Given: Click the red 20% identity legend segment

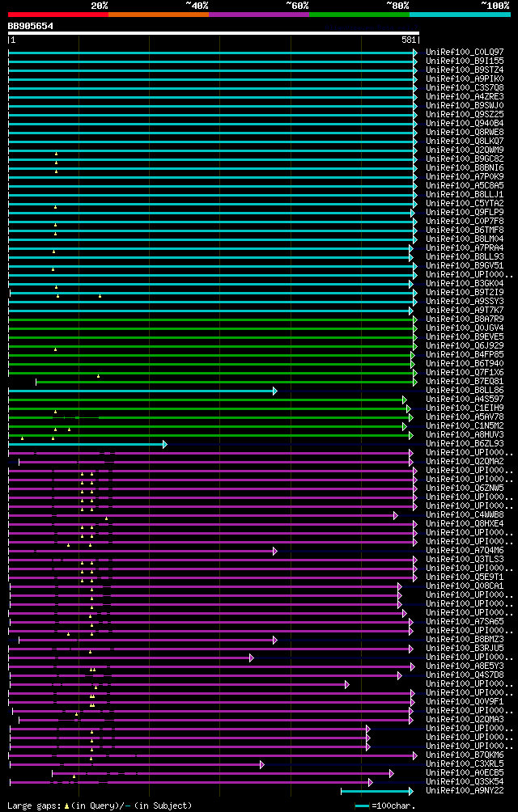Looking at the screenshot, I should pos(58,15).
